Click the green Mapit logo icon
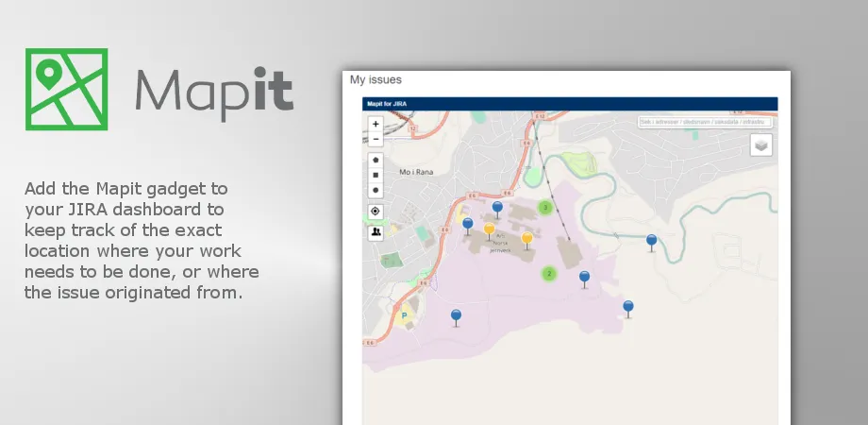868x425 pixels. (x=66, y=89)
